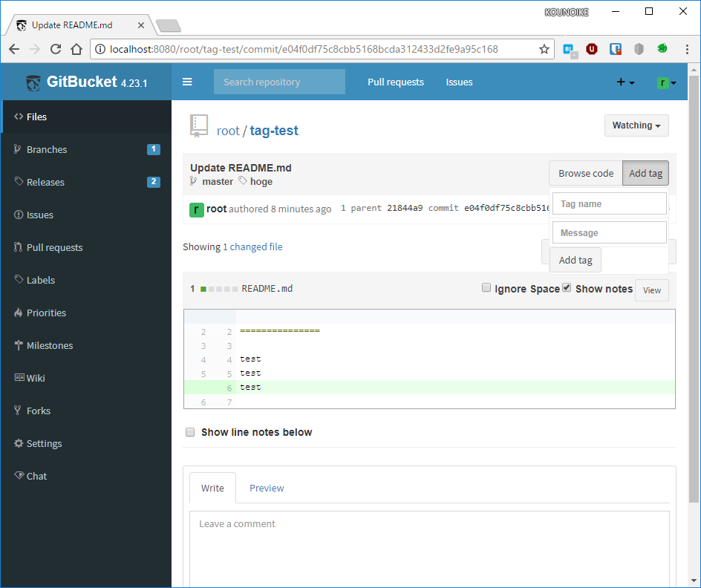Click the Wiki book icon
The width and height of the screenshot is (701, 588).
click(19, 378)
